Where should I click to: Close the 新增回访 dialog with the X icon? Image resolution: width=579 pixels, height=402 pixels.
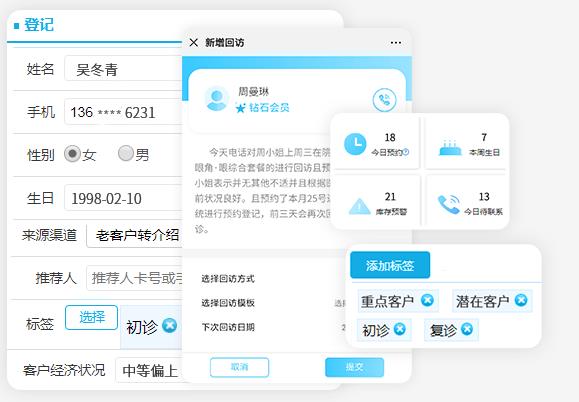point(194,42)
